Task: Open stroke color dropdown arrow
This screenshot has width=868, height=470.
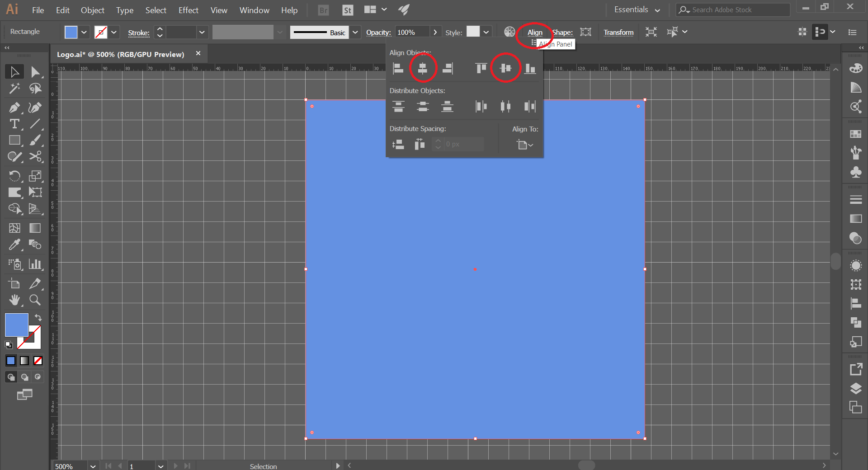Action: (114, 32)
